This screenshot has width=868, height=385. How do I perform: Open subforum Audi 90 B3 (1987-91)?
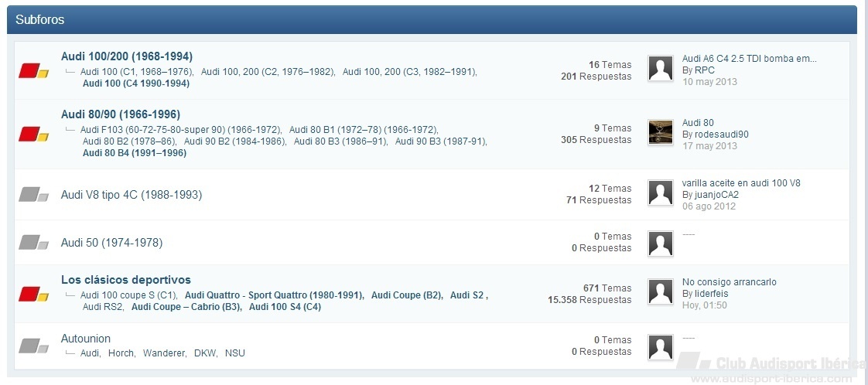(441, 141)
